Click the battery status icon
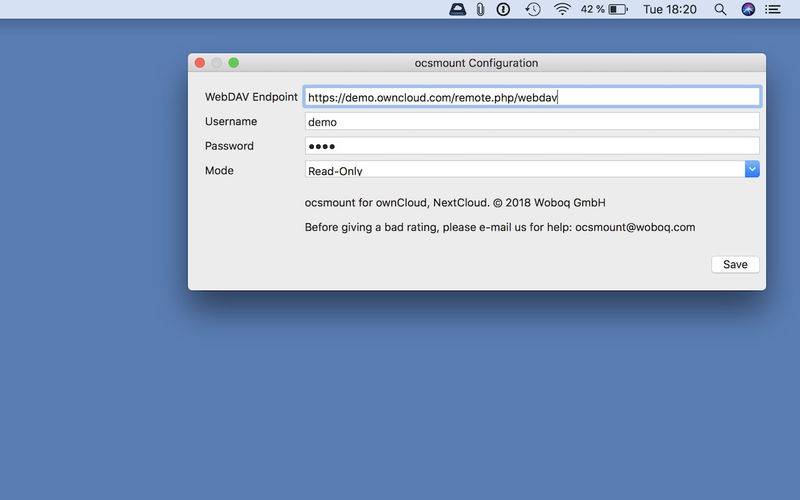The height and width of the screenshot is (500, 800). 618,9
